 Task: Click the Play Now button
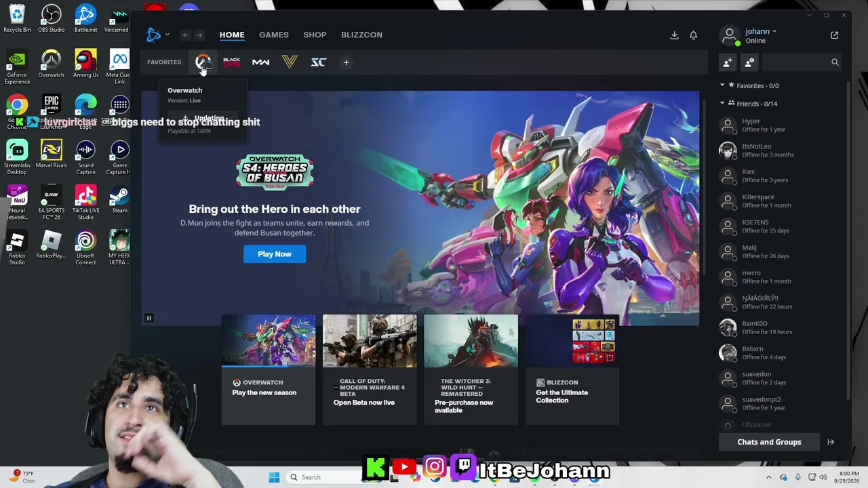pos(275,254)
